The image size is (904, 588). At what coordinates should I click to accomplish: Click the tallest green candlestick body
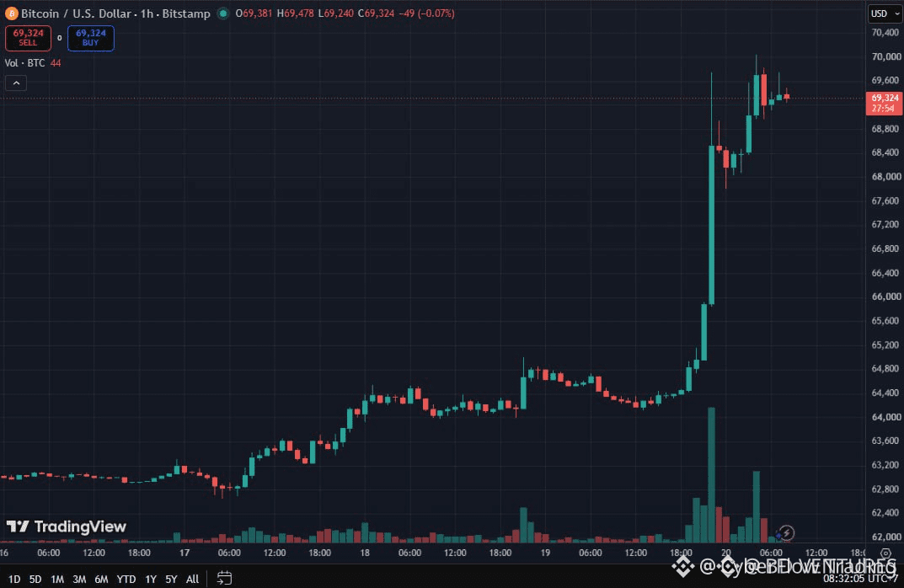711,225
